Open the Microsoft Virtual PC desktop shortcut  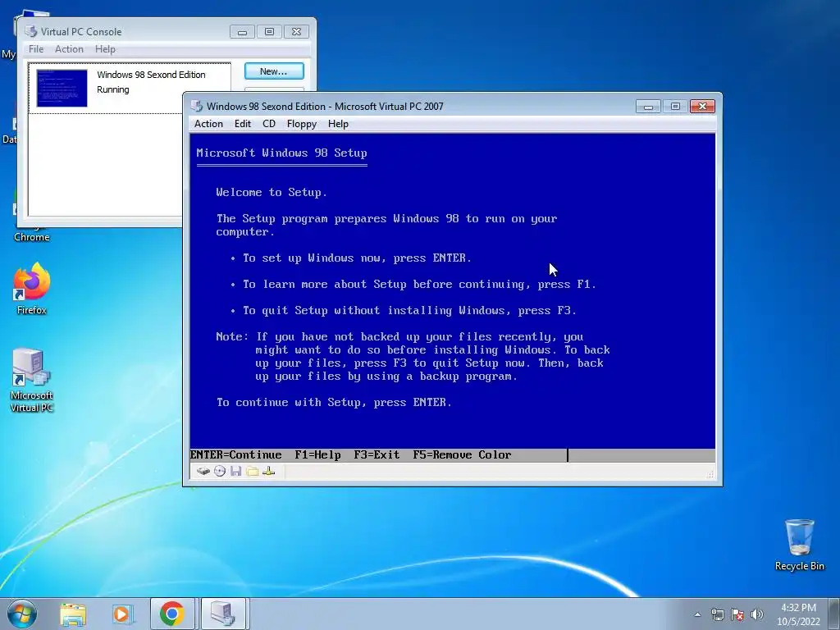pyautogui.click(x=32, y=381)
